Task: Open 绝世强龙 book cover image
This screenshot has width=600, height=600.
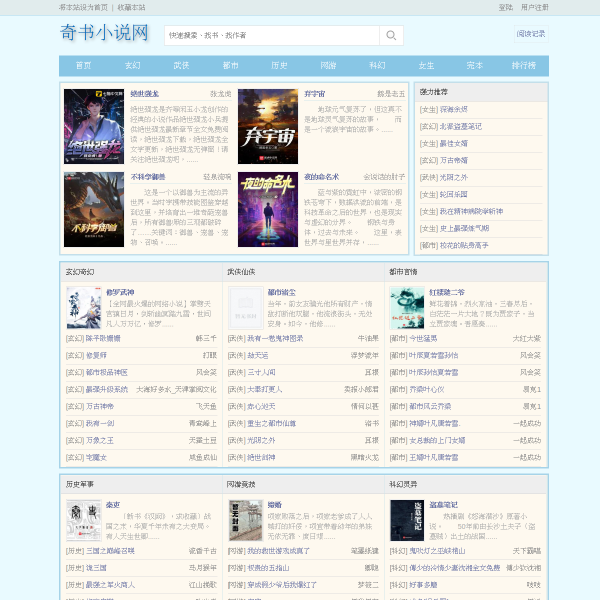Action: pos(94,126)
